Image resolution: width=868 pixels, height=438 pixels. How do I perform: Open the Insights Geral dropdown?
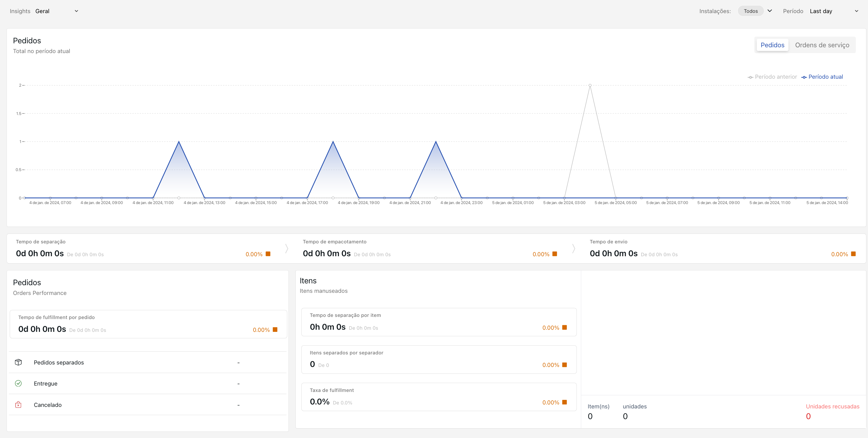coord(57,11)
